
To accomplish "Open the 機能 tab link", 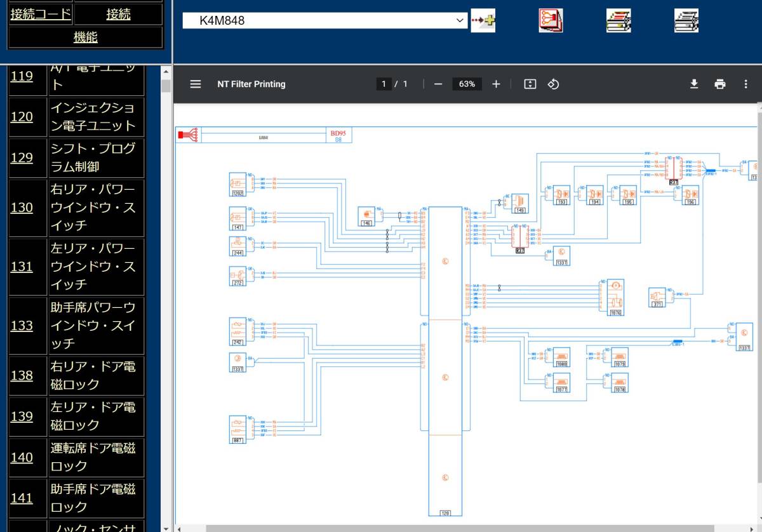I will coord(86,37).
